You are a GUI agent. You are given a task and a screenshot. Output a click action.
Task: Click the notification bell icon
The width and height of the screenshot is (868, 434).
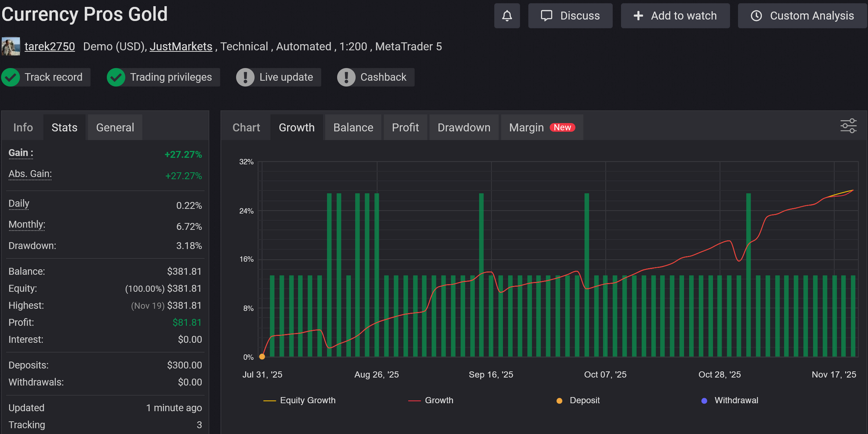[507, 16]
